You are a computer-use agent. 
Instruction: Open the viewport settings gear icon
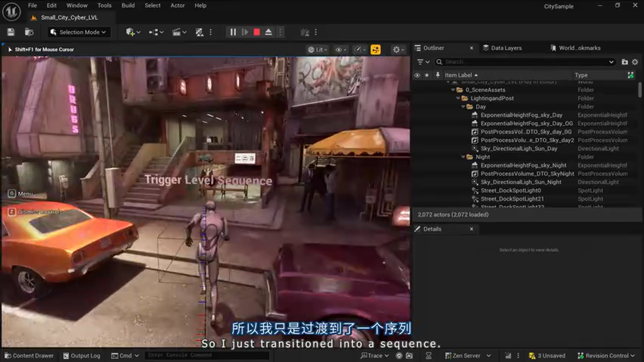(x=395, y=49)
